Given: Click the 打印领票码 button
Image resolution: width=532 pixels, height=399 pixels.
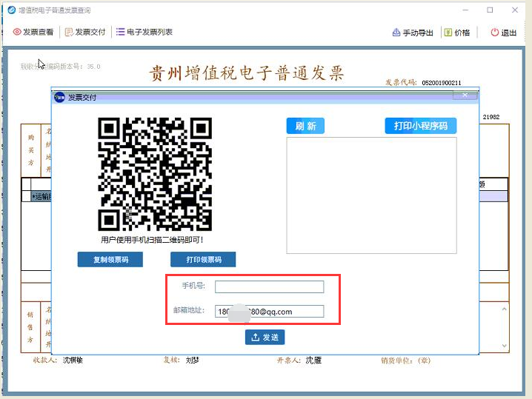Looking at the screenshot, I should (203, 259).
